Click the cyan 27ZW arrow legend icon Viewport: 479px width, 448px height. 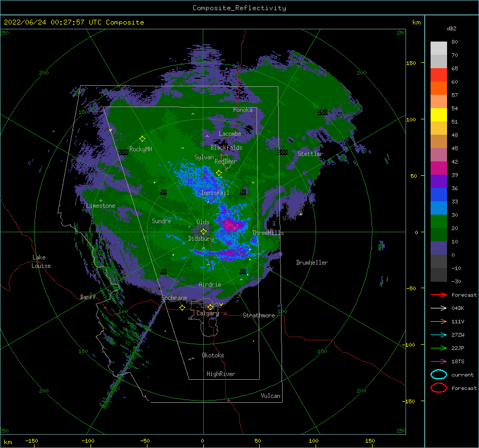tap(439, 335)
